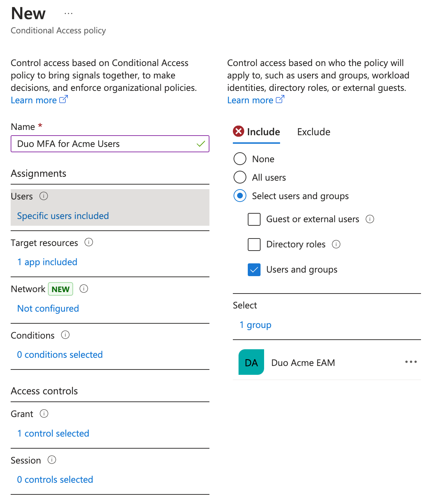Click the policy Name input field
The image size is (443, 504).
point(105,144)
